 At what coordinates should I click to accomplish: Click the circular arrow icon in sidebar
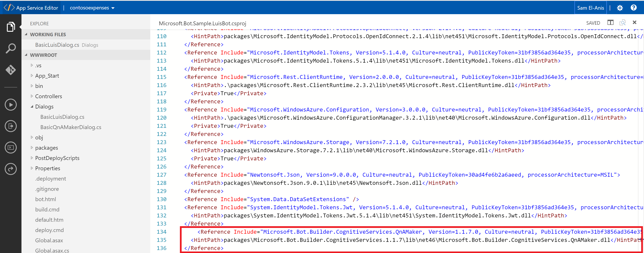pos(11,169)
